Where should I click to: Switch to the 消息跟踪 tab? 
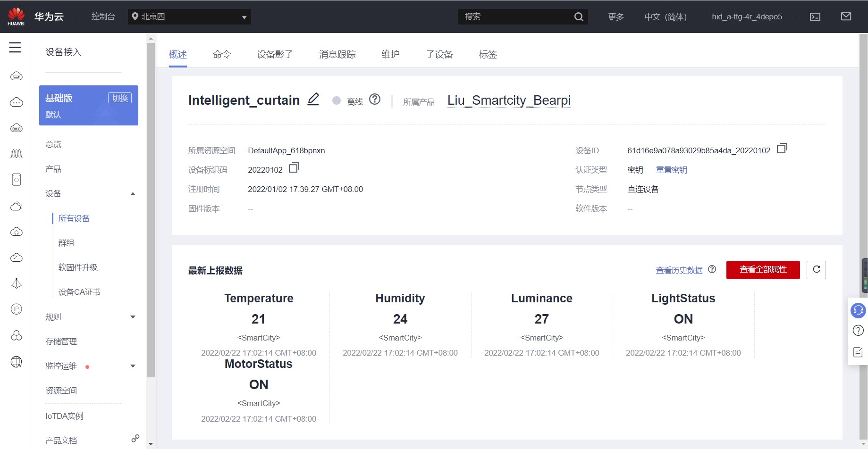coord(337,54)
